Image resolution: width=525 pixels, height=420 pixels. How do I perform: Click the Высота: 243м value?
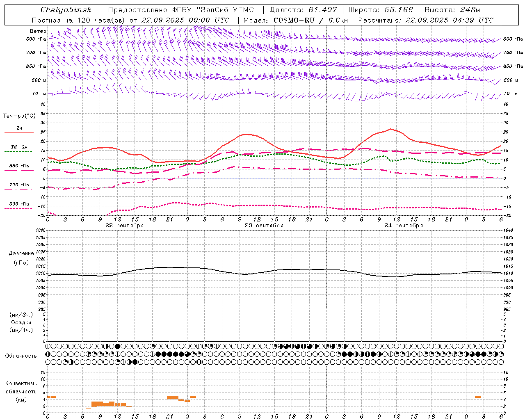pyautogui.click(x=452, y=10)
